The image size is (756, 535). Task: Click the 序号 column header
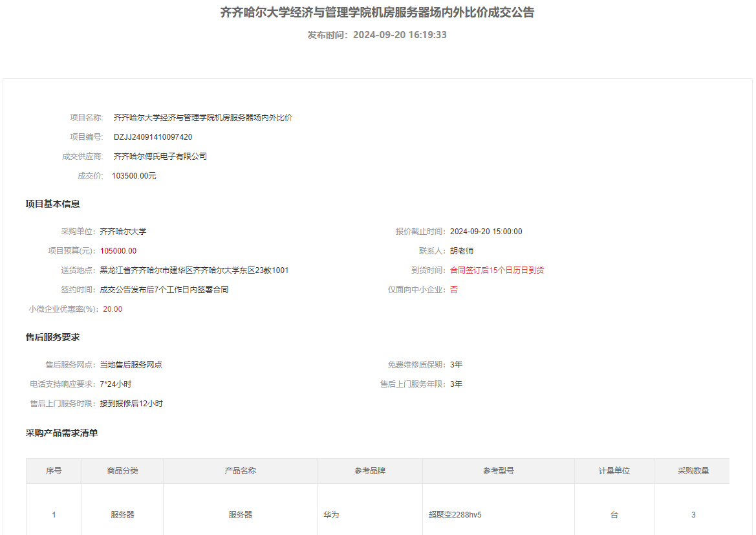(54, 471)
